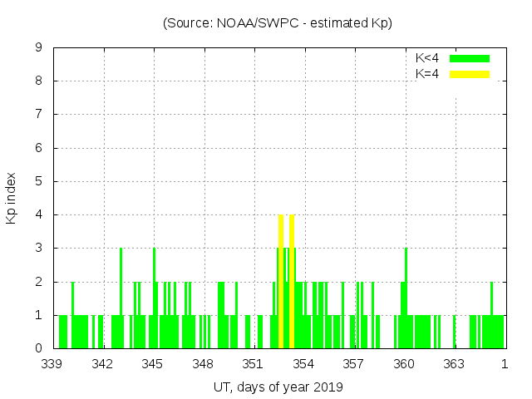
Task: Click the y-axis tick label 7
Action: pyautogui.click(x=39, y=114)
